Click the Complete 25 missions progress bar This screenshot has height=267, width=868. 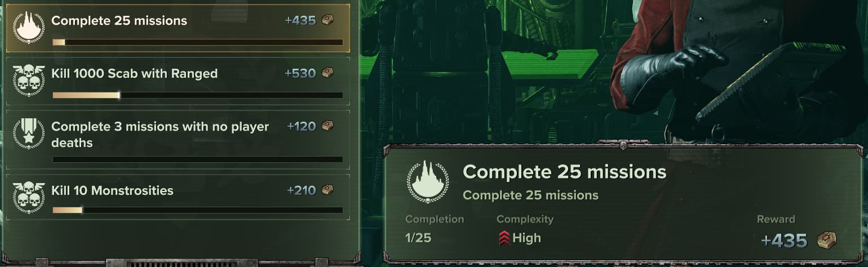198,42
